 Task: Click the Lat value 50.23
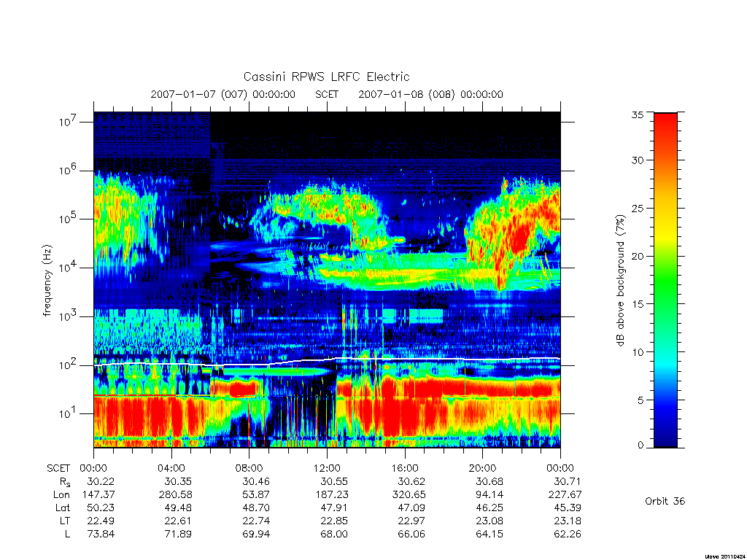tap(101, 507)
